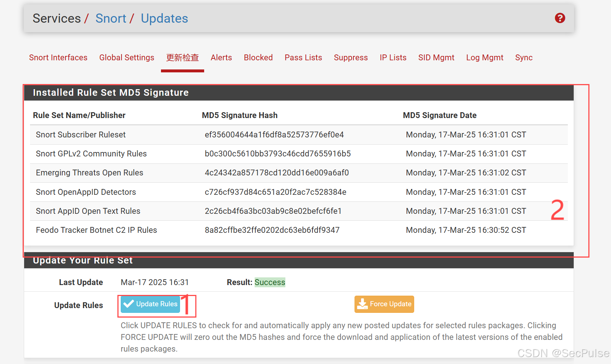This screenshot has width=611, height=364.
Task: Open the Global Settings tab
Action: 127,58
